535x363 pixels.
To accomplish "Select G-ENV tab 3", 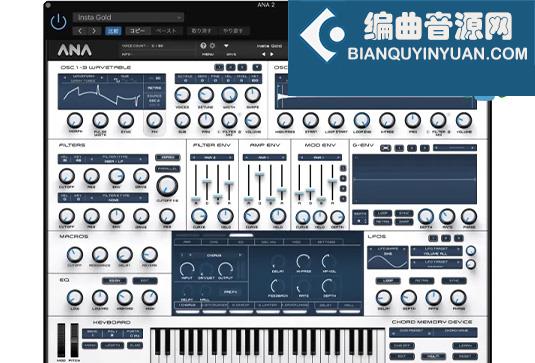I will click(425, 148).
